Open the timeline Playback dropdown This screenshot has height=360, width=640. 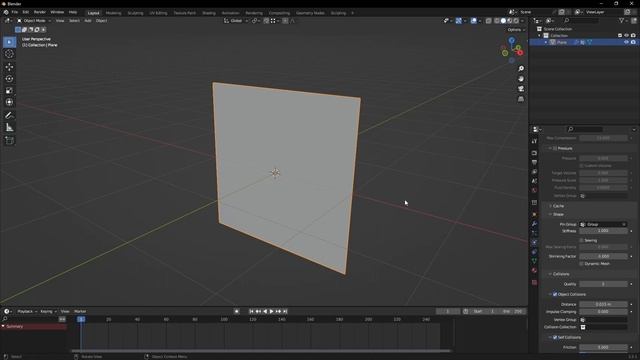(27, 311)
